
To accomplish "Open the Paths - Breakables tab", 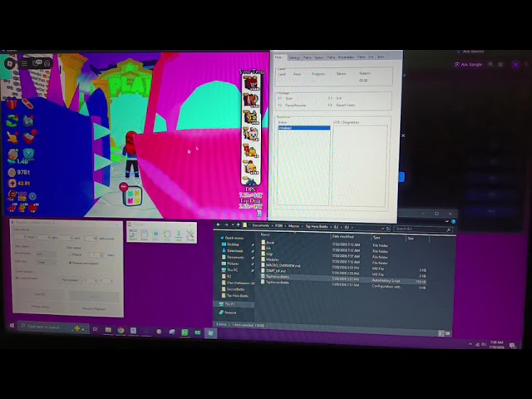I will pyautogui.click(x=340, y=57).
